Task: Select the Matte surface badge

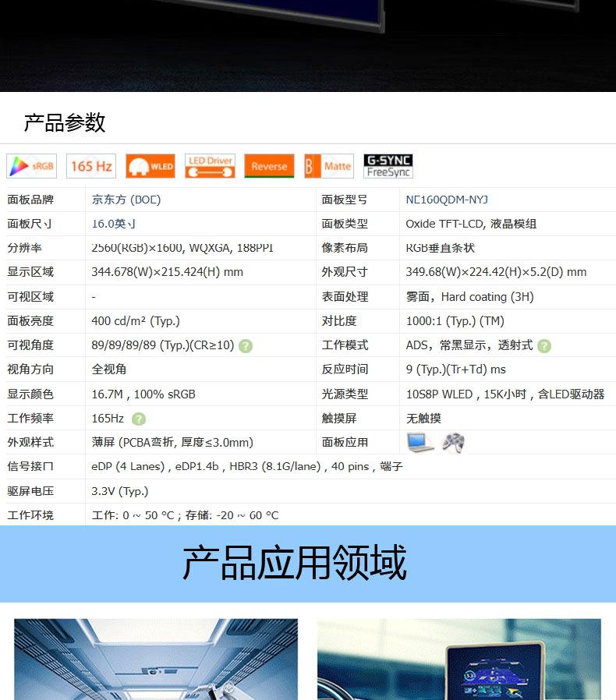Action: coord(329,166)
